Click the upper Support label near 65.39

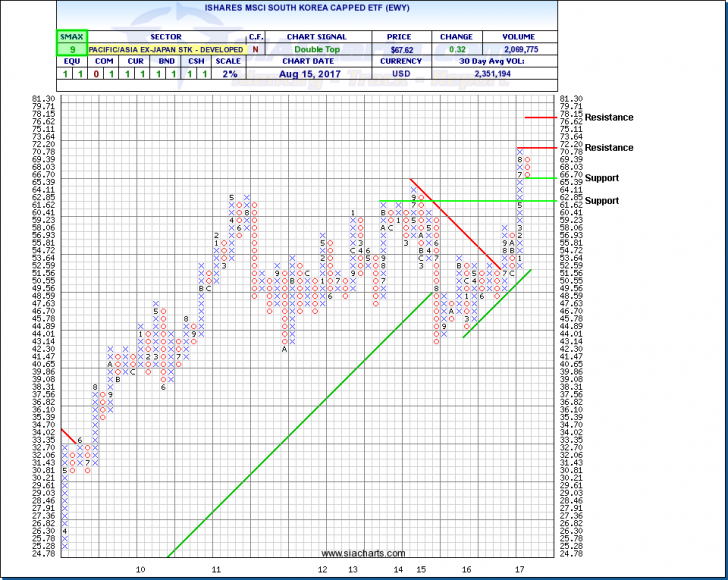coord(604,178)
